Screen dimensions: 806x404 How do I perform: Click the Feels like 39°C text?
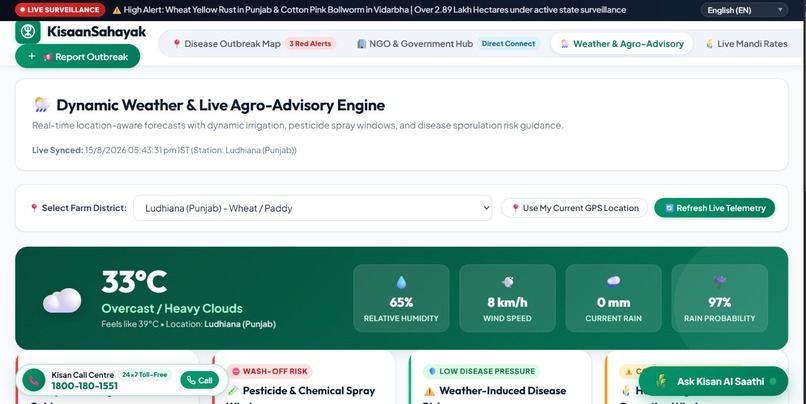(130, 324)
